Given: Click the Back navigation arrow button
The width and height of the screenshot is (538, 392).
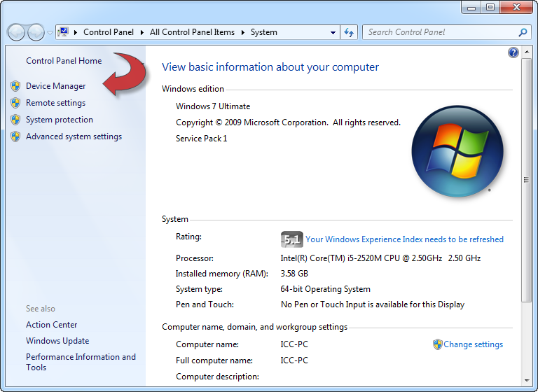Looking at the screenshot, I should coord(16,32).
